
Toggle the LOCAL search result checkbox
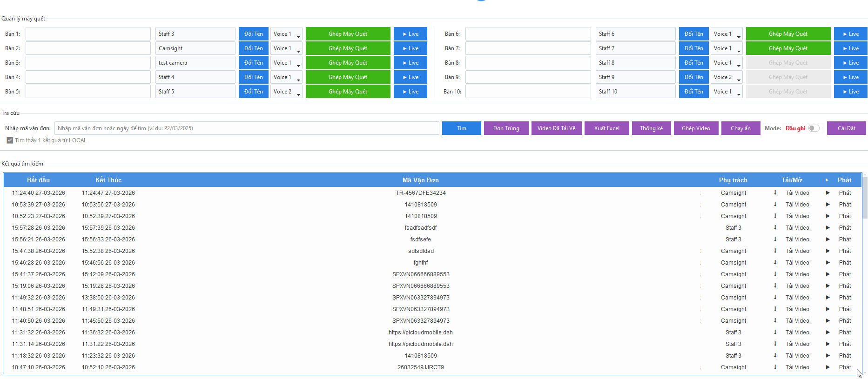click(10, 140)
